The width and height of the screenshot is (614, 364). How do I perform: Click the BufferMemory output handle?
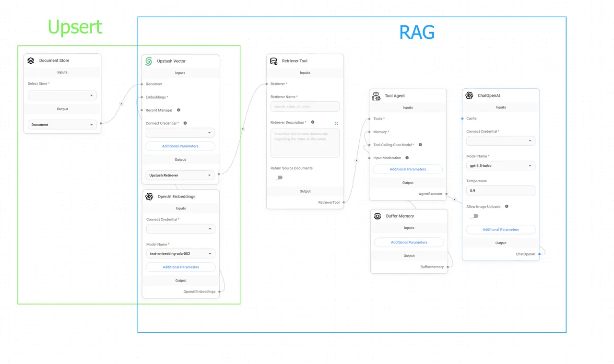448,267
